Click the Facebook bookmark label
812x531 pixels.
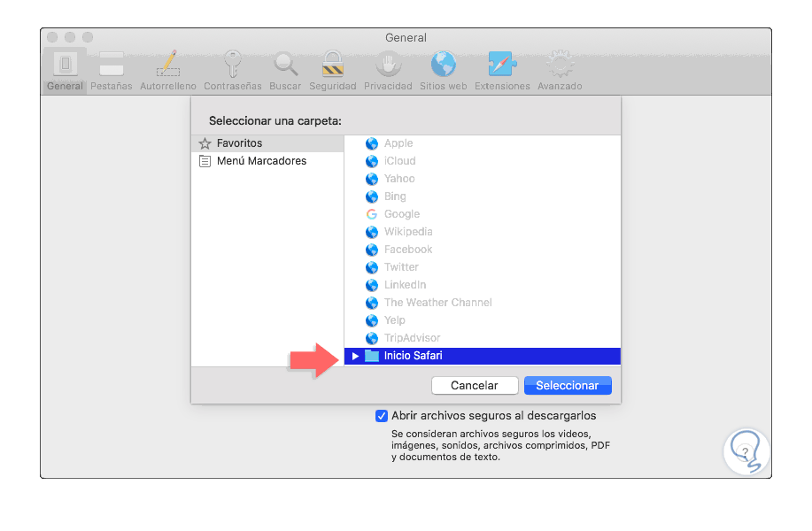click(x=408, y=250)
